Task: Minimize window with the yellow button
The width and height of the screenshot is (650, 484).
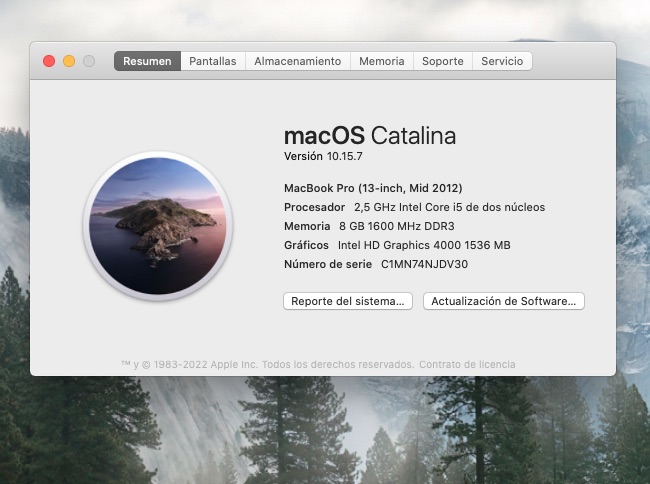Action: coord(69,61)
